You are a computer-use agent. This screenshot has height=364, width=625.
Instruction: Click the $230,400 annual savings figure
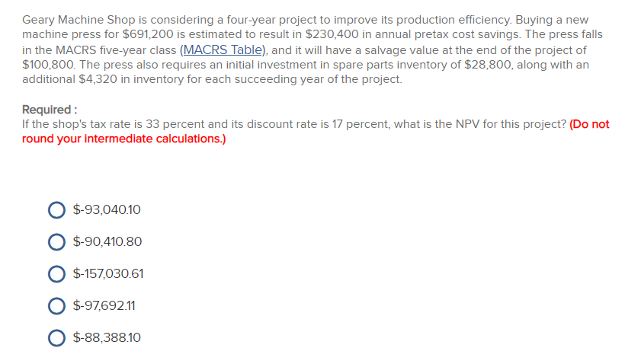(x=332, y=34)
